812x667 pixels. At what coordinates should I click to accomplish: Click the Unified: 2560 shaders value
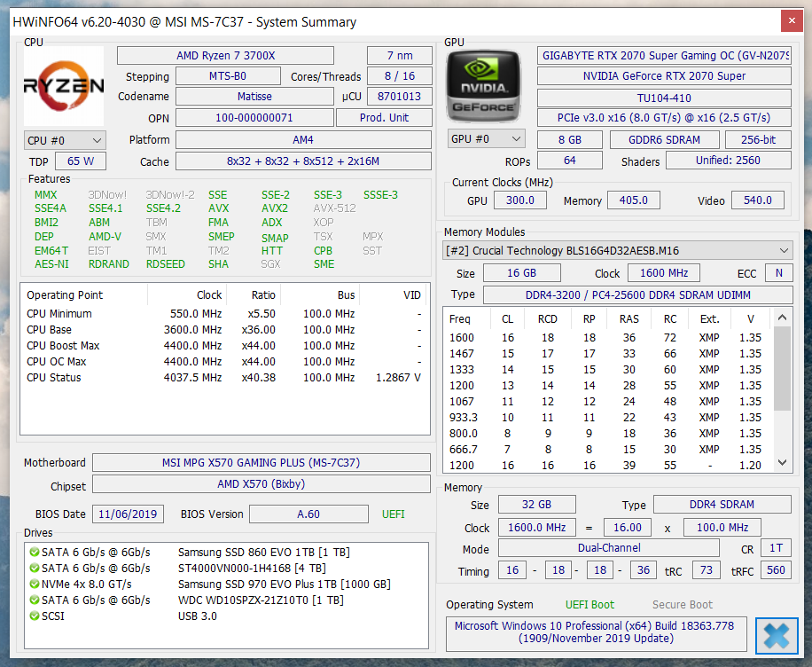coord(728,161)
